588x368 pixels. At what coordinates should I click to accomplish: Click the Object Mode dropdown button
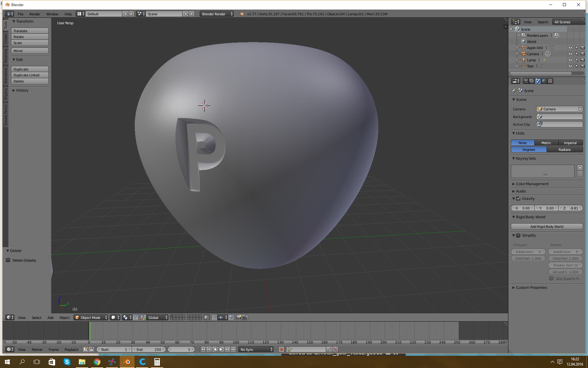[x=91, y=317]
